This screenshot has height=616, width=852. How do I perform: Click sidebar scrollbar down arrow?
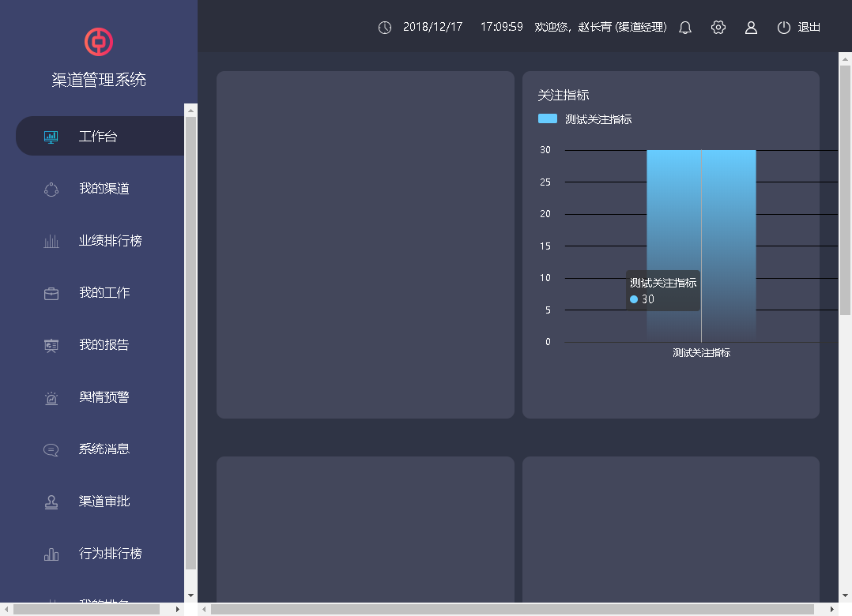pos(190,595)
